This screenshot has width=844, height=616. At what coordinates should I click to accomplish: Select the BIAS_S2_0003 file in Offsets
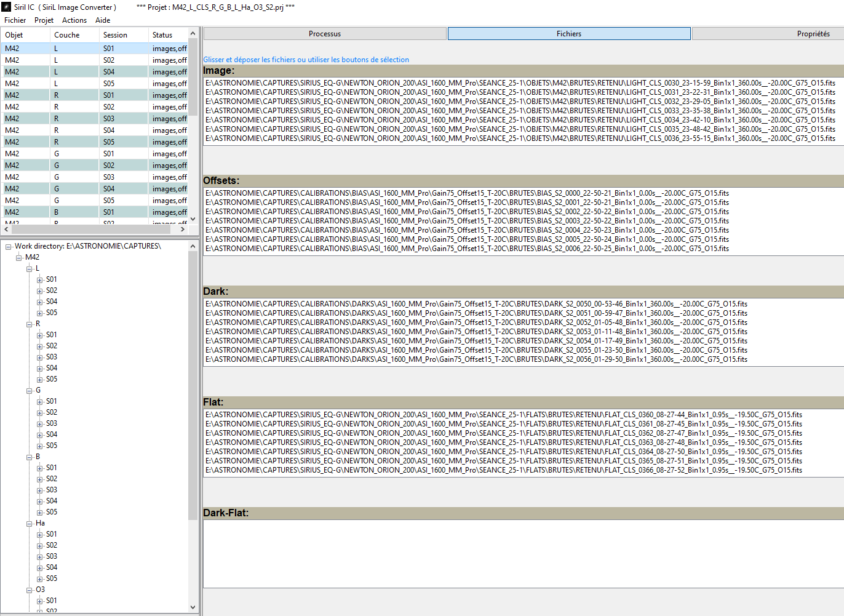coord(467,221)
